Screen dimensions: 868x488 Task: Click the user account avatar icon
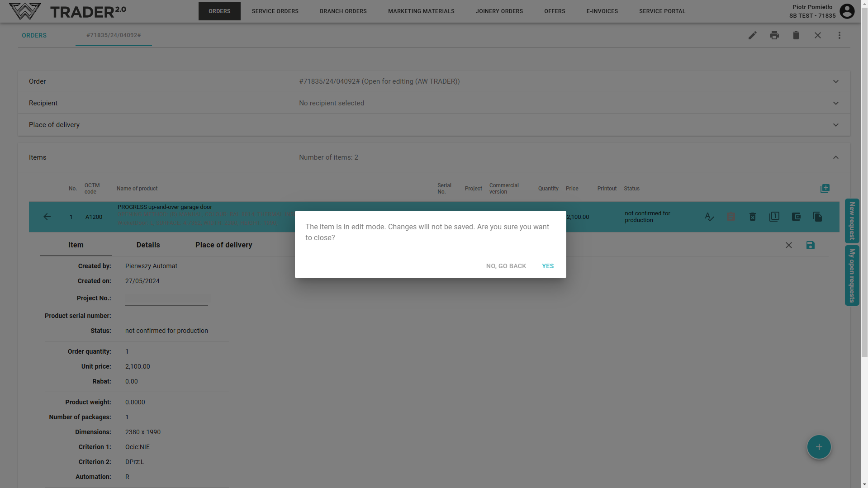pos(847,11)
